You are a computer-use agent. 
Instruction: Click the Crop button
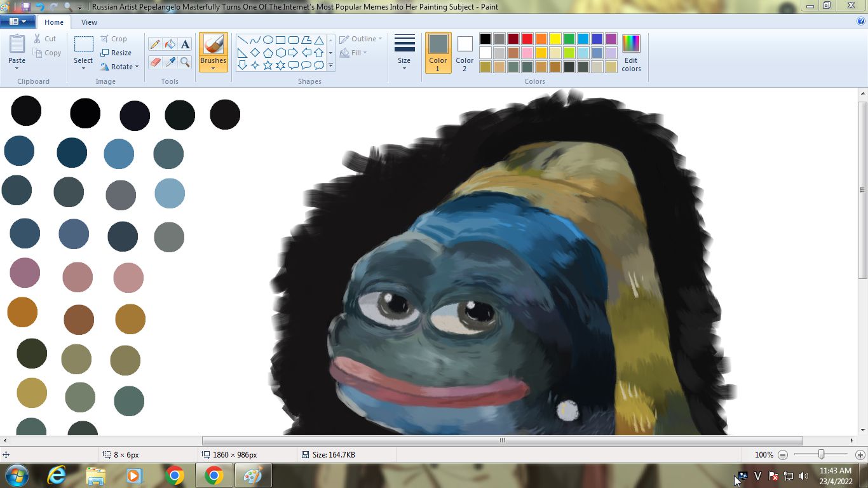[x=114, y=39]
